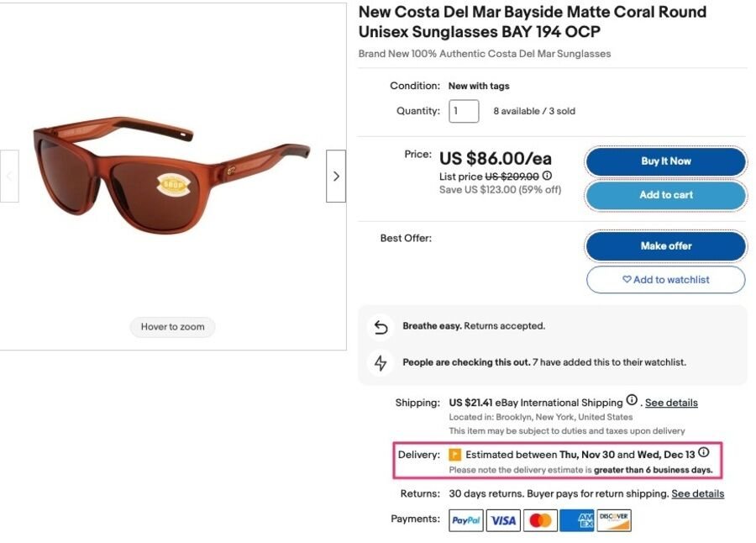Open See details for eBay International Shipping

(x=671, y=403)
